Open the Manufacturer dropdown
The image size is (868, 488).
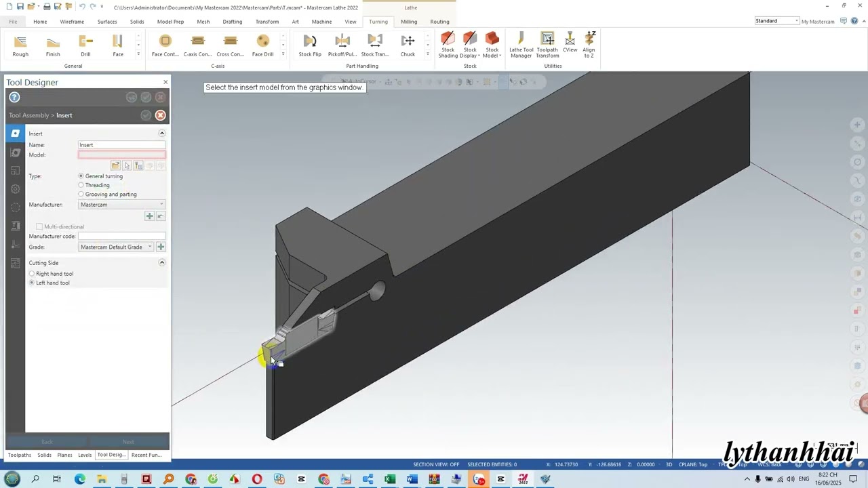(122, 205)
